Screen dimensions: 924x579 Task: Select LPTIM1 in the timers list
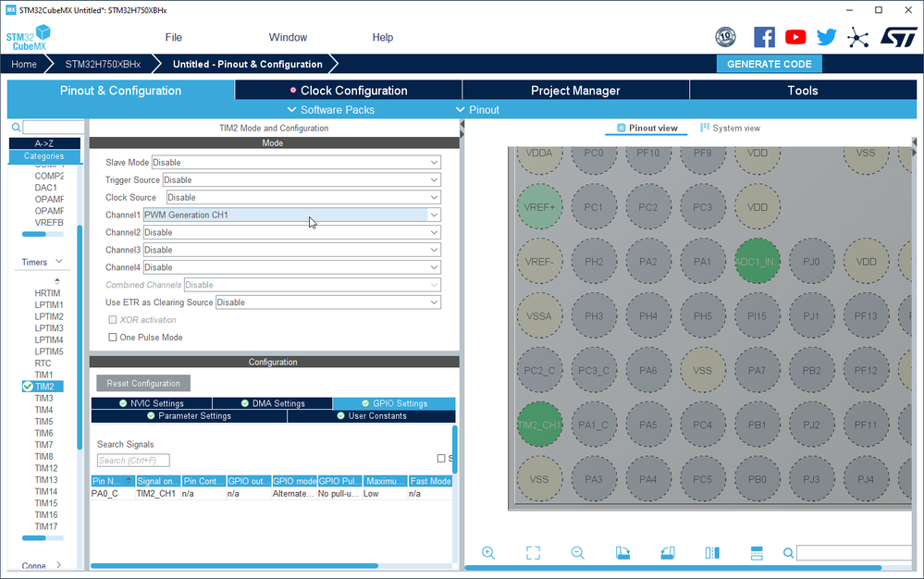[x=48, y=304]
